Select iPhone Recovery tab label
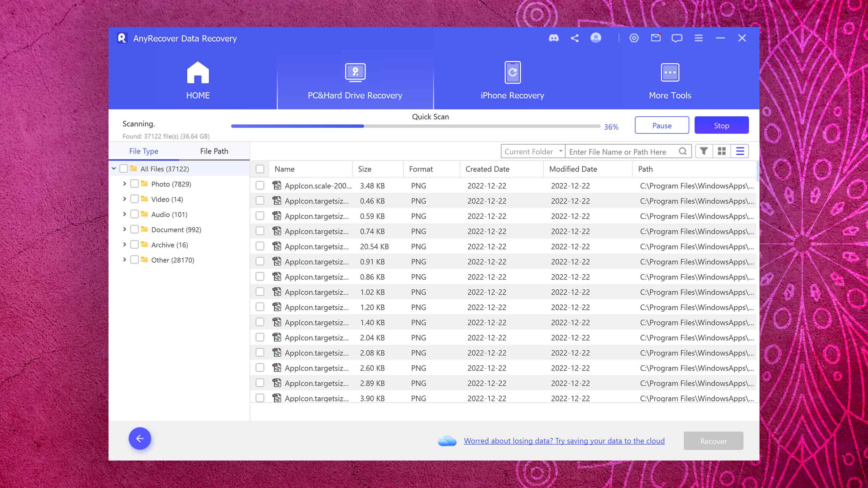This screenshot has width=868, height=488. coord(512,95)
